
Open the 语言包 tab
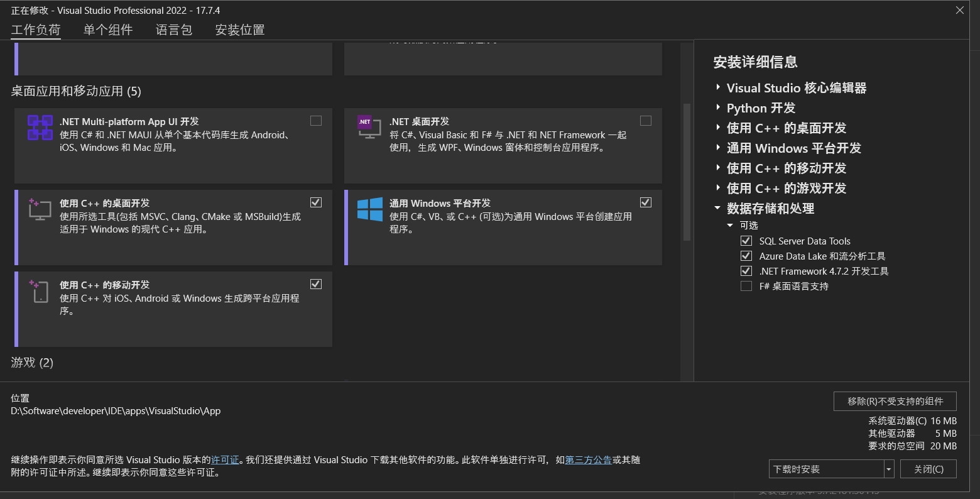[x=174, y=29]
